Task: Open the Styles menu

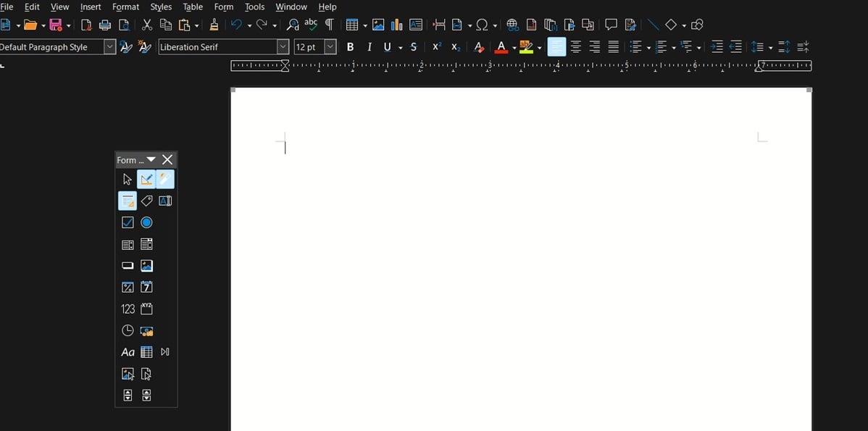Action: (x=161, y=7)
